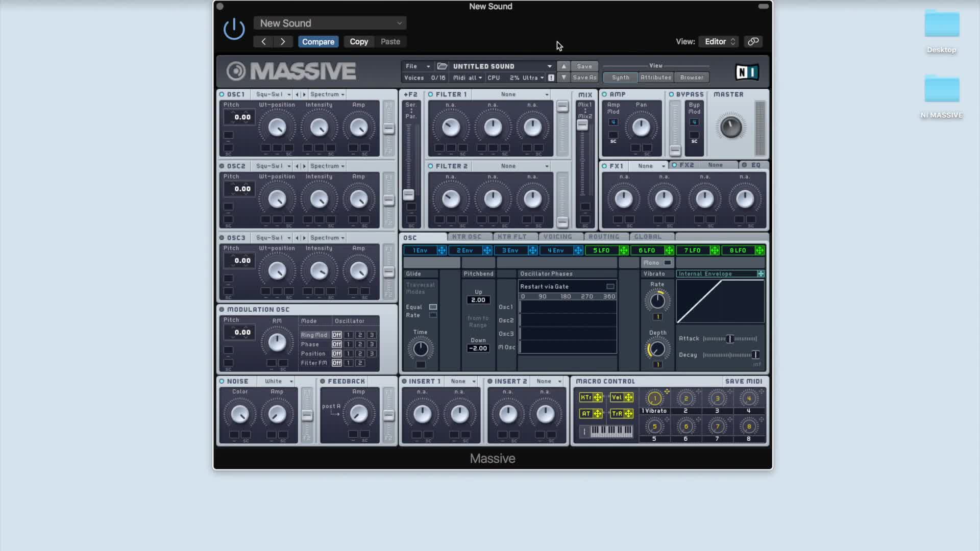Screen dimensions: 980x551
Task: Click the open preset folder icon
Action: point(442,66)
